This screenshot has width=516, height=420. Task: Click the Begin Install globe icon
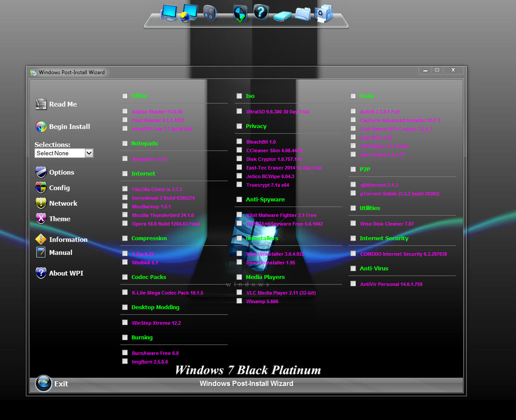coord(41,126)
